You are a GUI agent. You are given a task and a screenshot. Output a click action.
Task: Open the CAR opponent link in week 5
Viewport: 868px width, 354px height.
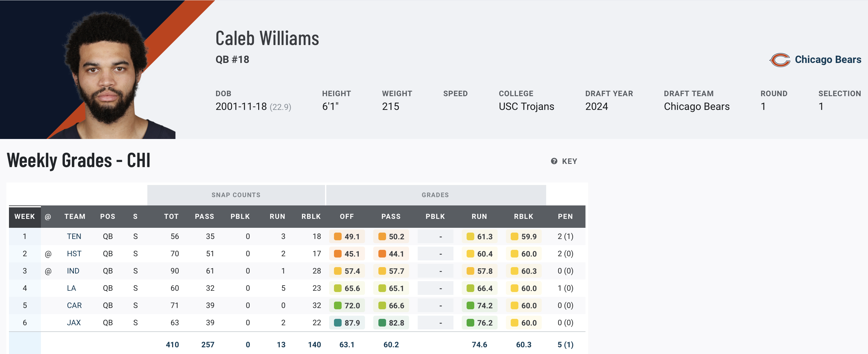tap(74, 305)
